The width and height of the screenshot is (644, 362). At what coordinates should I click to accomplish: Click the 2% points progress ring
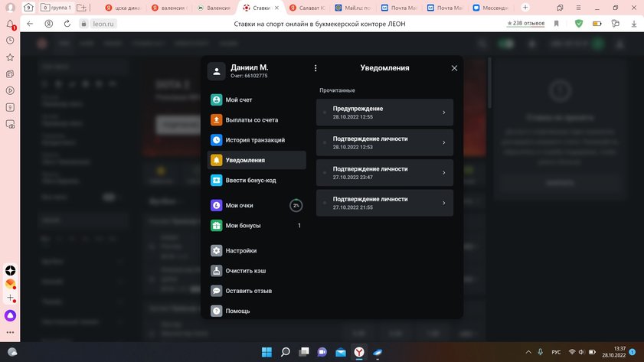click(x=296, y=205)
